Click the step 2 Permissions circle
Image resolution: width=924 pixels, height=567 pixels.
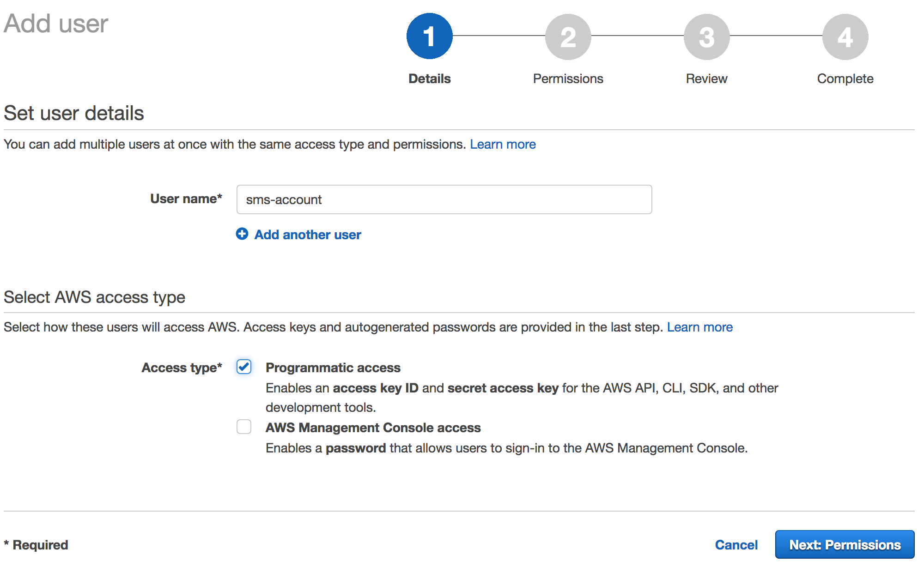click(568, 36)
